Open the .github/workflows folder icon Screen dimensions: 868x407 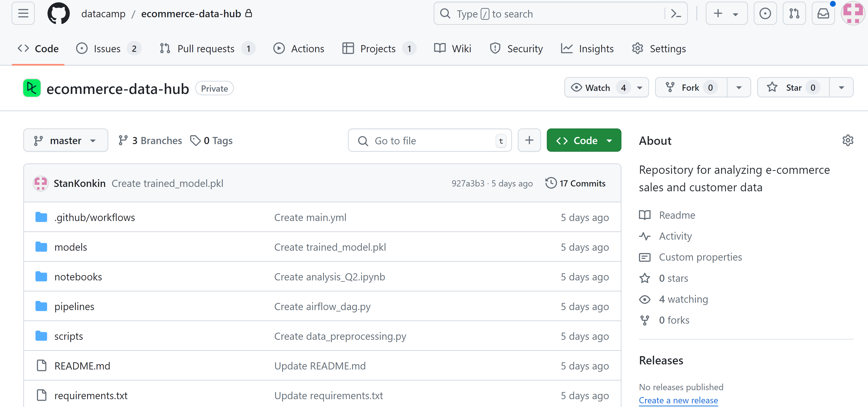pos(41,217)
